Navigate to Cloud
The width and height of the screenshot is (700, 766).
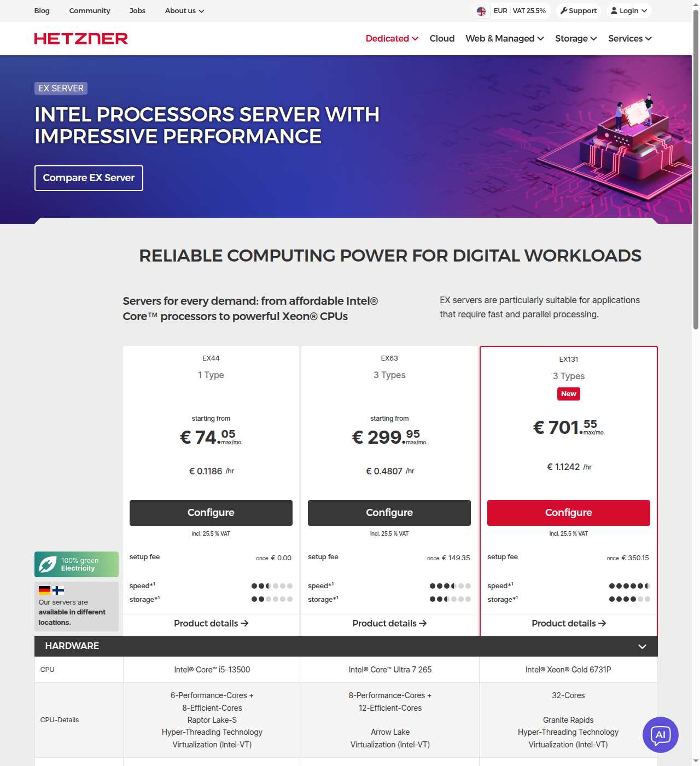442,38
